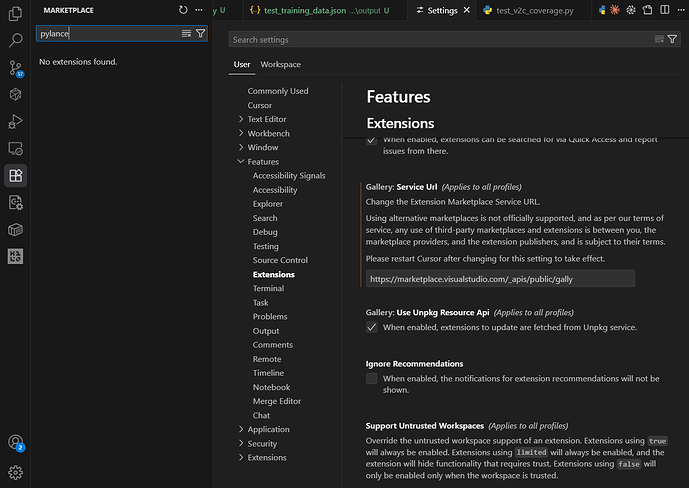The height and width of the screenshot is (488, 689).
Task: Click the gear-like icon in editor toolbar
Action: click(631, 10)
